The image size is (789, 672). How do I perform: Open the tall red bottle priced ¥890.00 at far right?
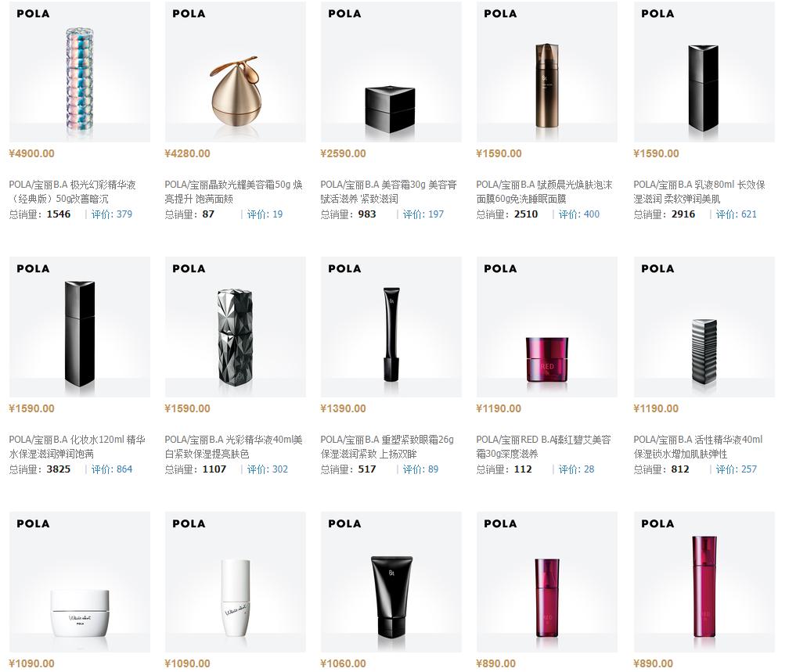pos(704,582)
